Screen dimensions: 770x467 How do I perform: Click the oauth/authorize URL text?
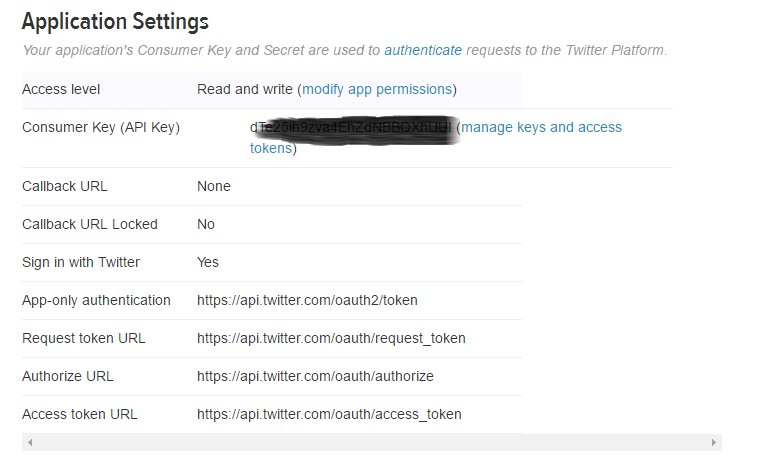(x=315, y=376)
